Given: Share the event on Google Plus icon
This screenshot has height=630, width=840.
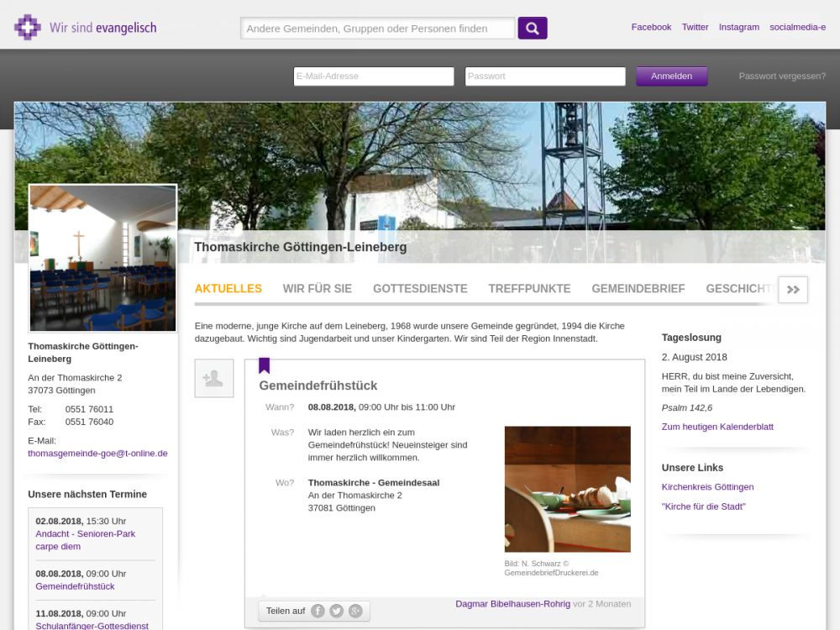Looking at the screenshot, I should [x=355, y=611].
